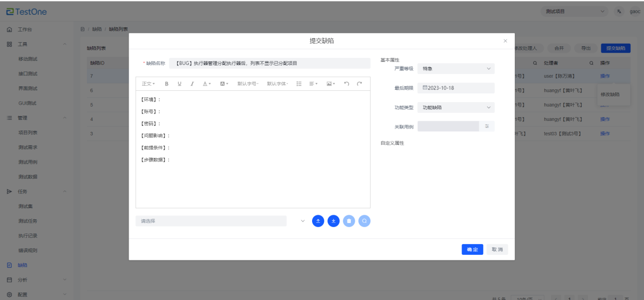Open the 正文 paragraph style dropdown
The image size is (644, 300).
tap(148, 84)
